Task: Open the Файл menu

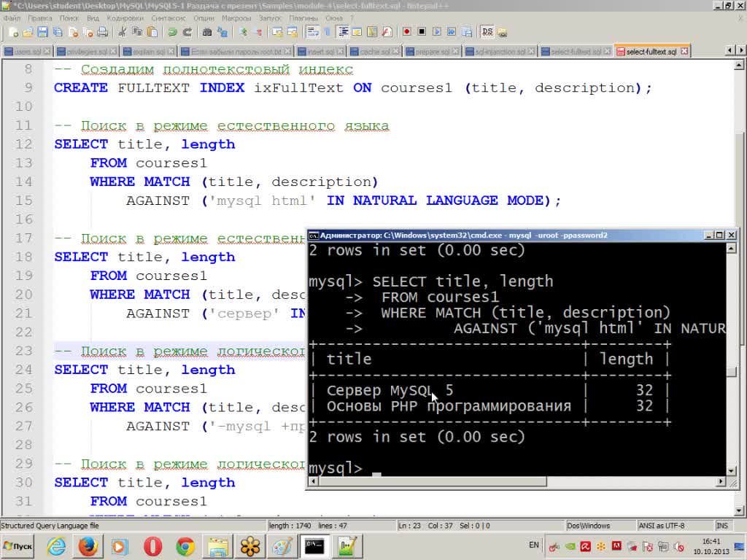Action: (x=12, y=18)
